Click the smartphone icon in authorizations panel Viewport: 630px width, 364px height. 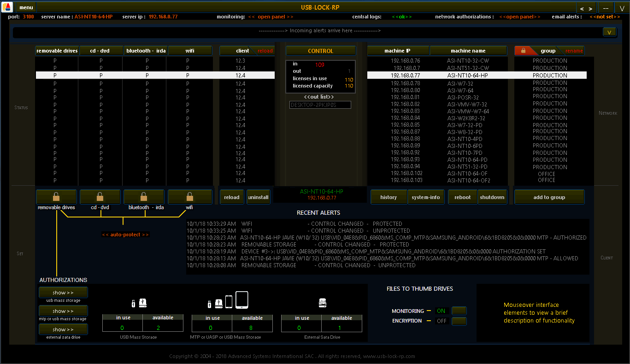click(x=229, y=302)
